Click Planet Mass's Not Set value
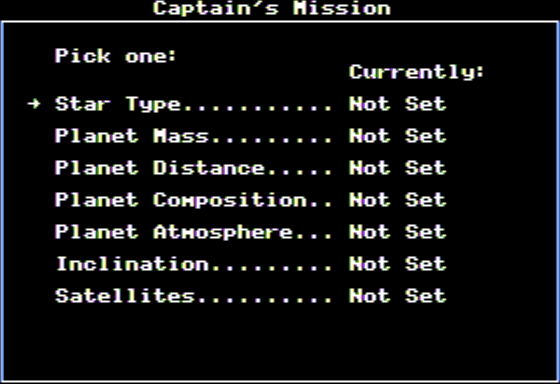The image size is (560, 384). 398,136
